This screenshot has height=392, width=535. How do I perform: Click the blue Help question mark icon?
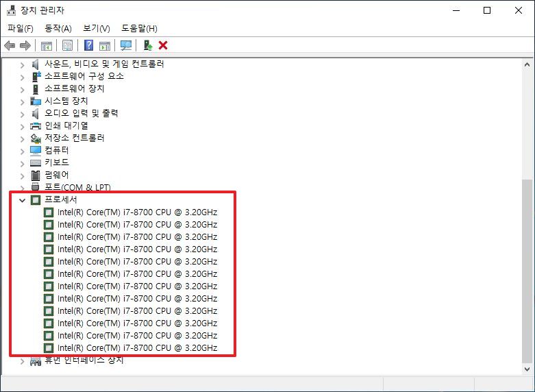tap(89, 45)
